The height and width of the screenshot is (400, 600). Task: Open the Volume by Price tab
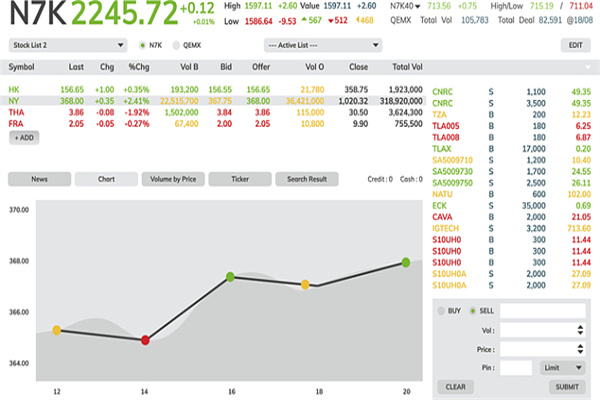tap(172, 179)
